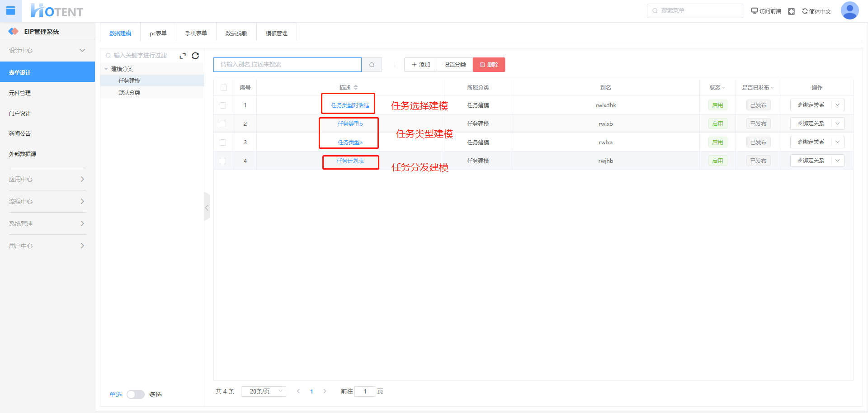
Task: Go to previous page arrow
Action: click(x=298, y=391)
